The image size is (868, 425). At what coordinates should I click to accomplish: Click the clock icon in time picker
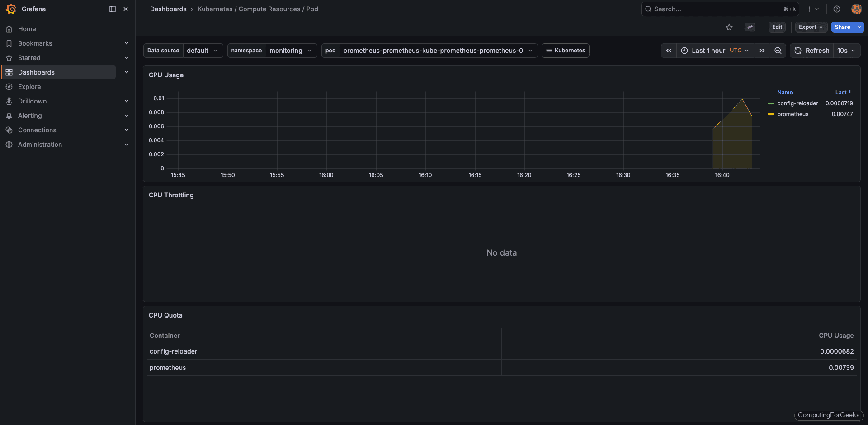(x=684, y=51)
